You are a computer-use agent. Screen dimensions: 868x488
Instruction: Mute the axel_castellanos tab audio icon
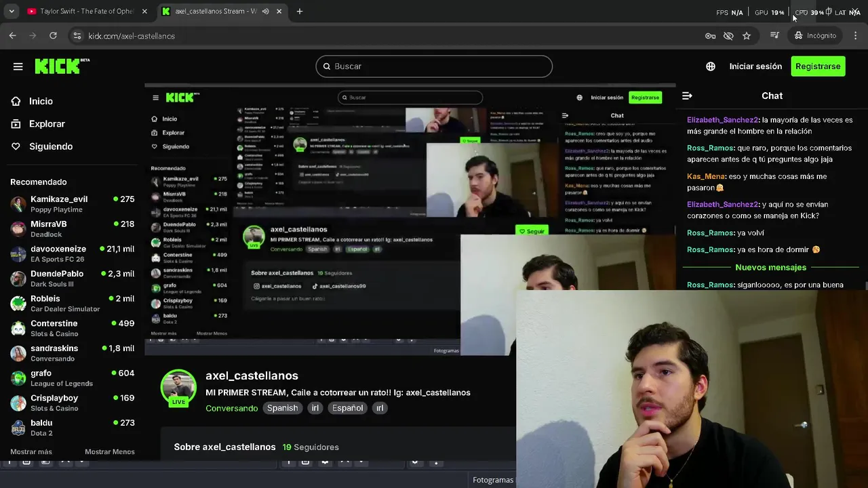point(265,12)
